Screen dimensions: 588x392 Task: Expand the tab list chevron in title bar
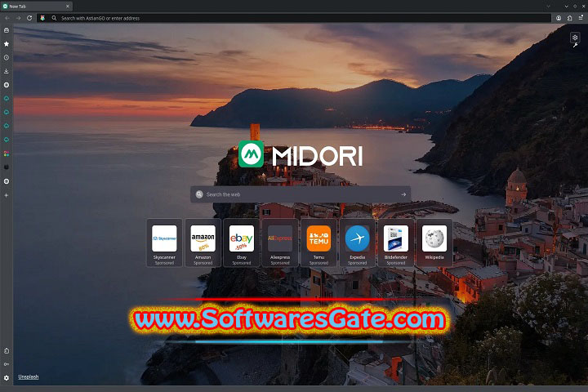click(548, 7)
